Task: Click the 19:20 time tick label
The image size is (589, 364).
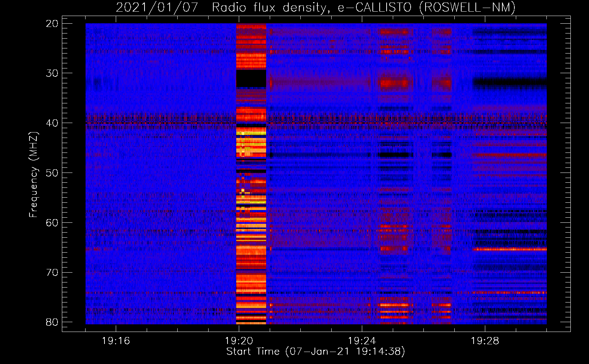Action: tap(239, 341)
